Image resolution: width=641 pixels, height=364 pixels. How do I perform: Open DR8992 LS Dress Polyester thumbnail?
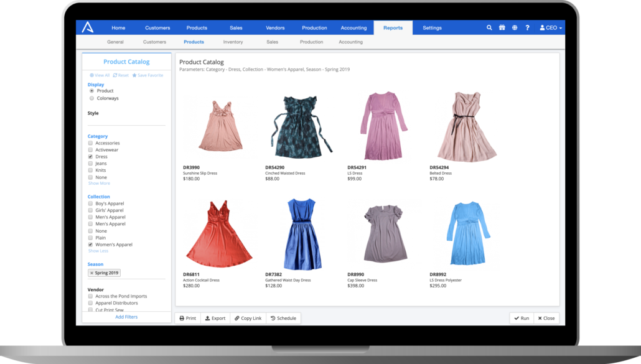pos(468,233)
